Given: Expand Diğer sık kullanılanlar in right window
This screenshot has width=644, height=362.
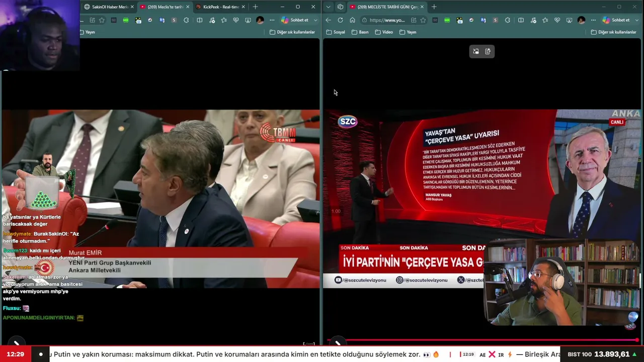Looking at the screenshot, I should (x=614, y=32).
